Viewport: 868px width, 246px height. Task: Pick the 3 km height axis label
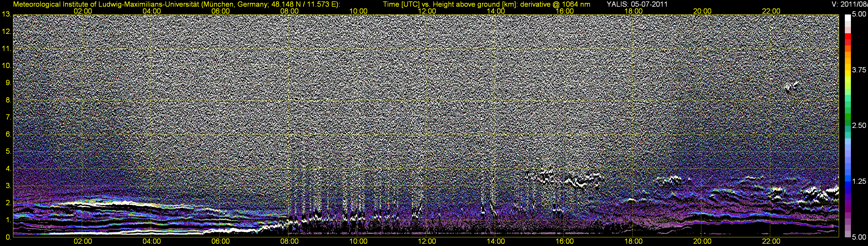(8, 186)
